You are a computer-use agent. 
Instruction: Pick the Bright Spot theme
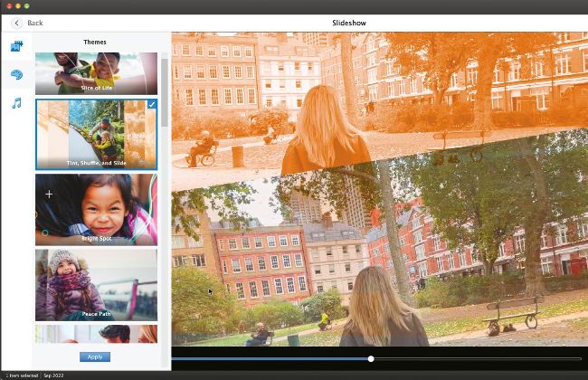[x=96, y=210]
